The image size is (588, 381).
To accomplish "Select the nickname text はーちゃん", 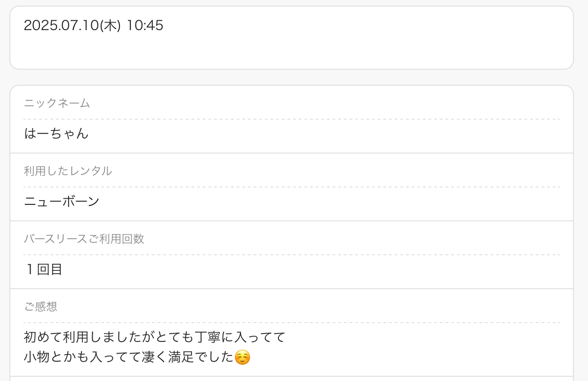I will (x=56, y=133).
